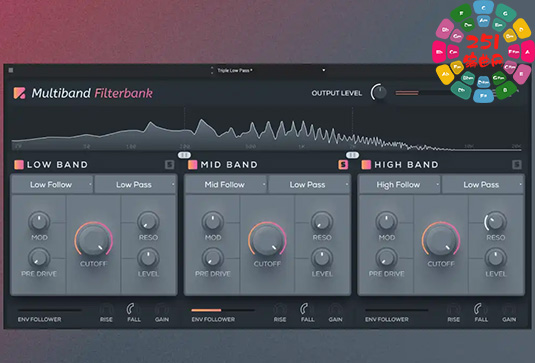Screen dimensions: 535x363
Task: Click the Low Band ENV FOLLOWER meter
Action: 49,310
